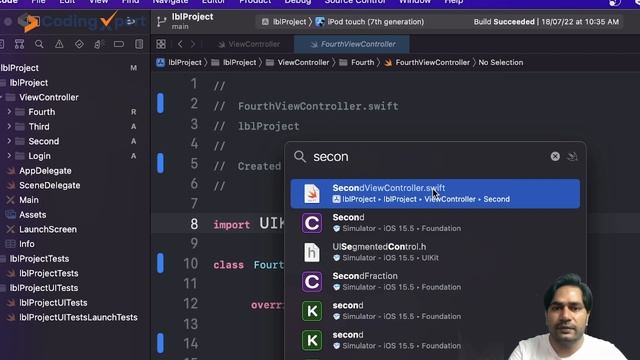Click the magnifier icon in Open Quickly

pyautogui.click(x=300, y=156)
